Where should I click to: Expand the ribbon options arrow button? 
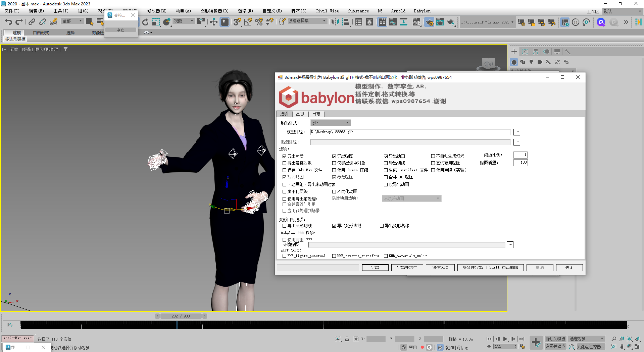pos(148,33)
